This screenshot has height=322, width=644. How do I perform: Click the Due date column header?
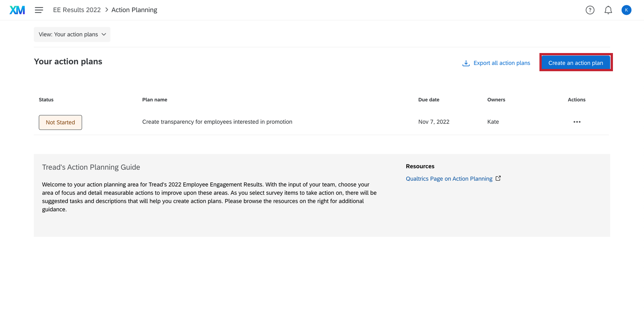point(428,100)
